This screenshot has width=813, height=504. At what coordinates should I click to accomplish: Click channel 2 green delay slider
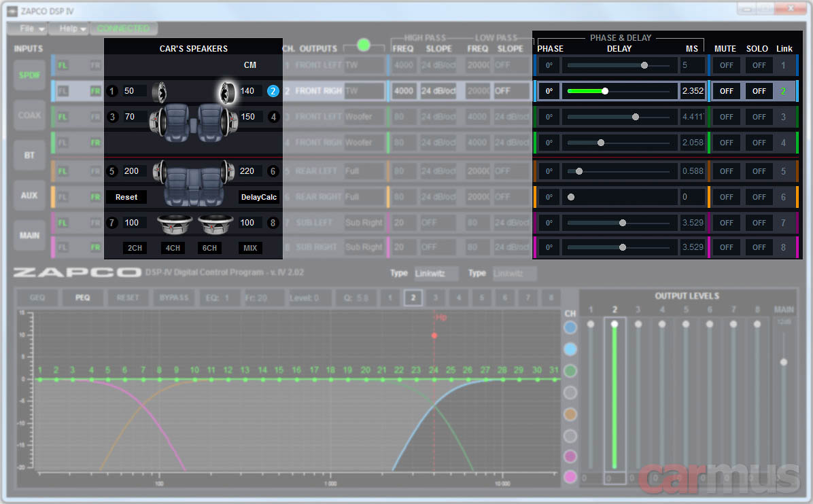point(619,91)
